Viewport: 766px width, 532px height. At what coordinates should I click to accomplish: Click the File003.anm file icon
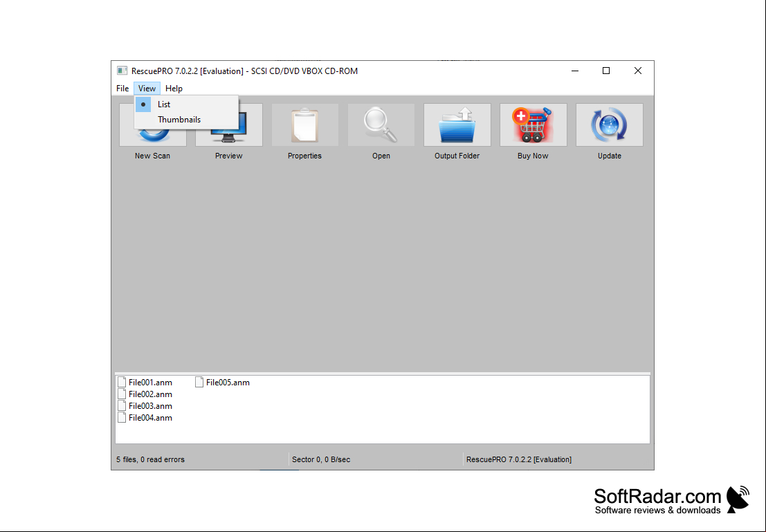[x=122, y=405]
